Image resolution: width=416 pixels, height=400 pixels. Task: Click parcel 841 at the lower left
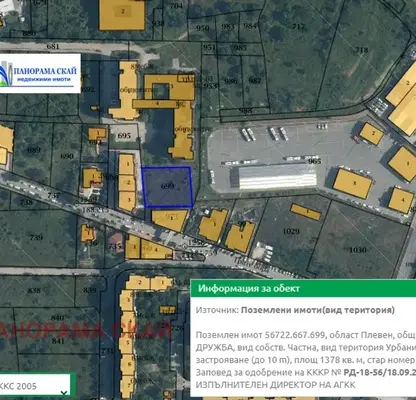click(58, 341)
